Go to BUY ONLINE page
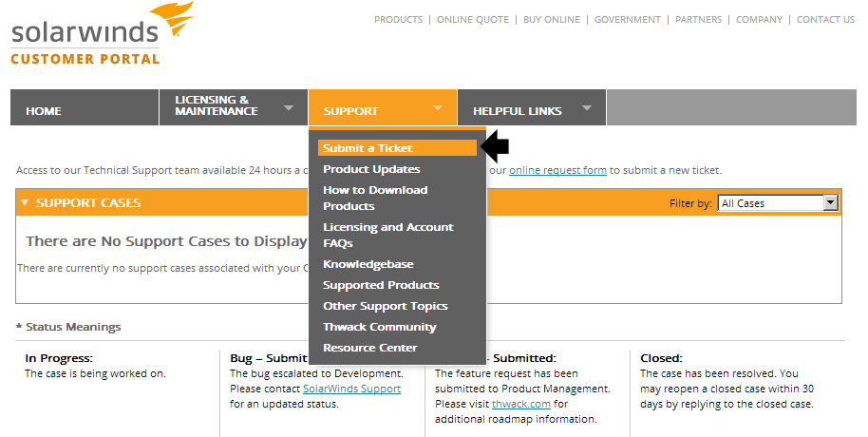This screenshot has width=868, height=437. click(552, 19)
